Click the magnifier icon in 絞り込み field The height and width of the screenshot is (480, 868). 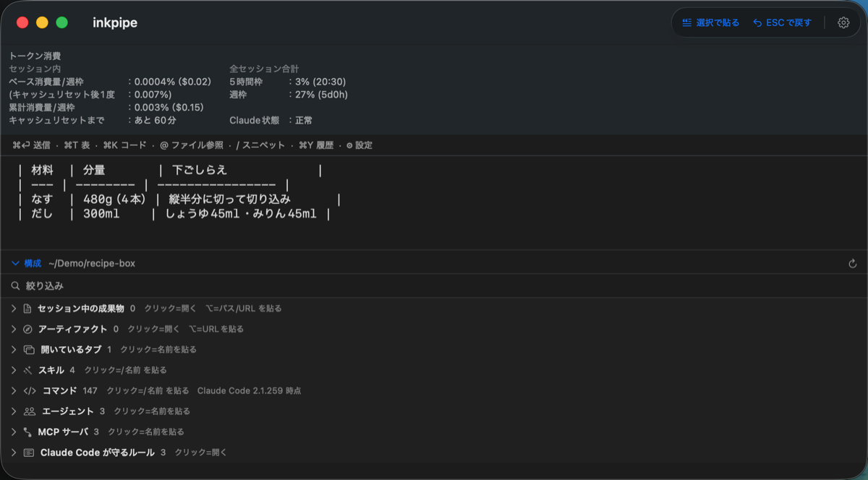point(15,286)
